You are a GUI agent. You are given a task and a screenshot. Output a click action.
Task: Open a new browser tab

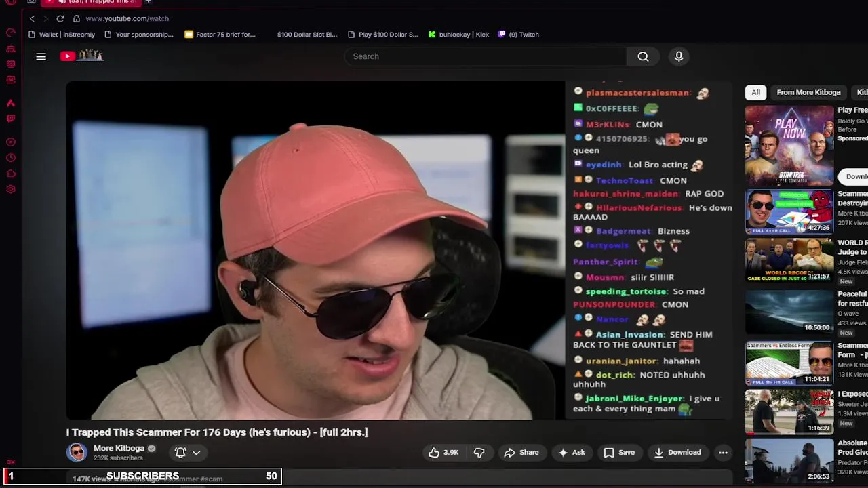click(147, 2)
